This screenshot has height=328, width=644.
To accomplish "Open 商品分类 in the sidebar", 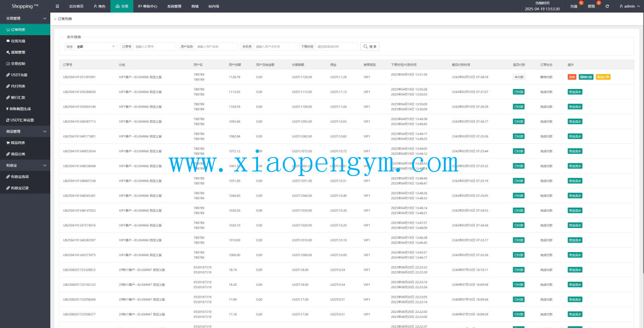I will (x=25, y=154).
